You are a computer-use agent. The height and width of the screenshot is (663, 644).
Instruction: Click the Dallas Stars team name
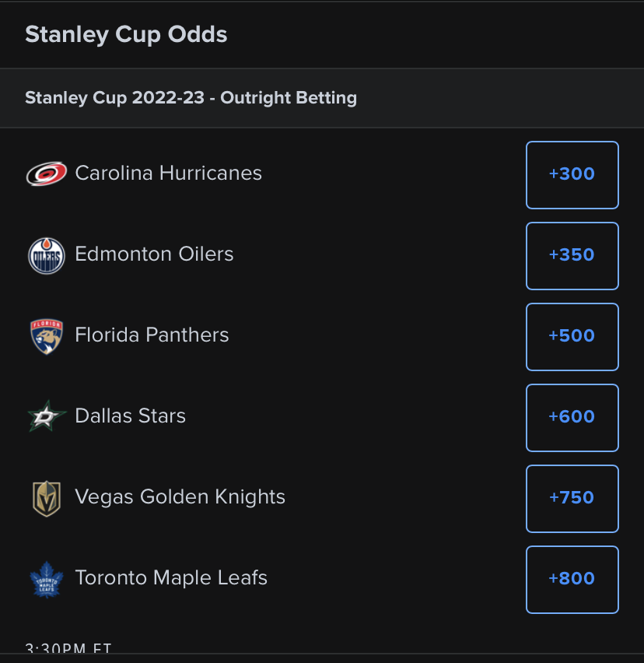pyautogui.click(x=130, y=416)
